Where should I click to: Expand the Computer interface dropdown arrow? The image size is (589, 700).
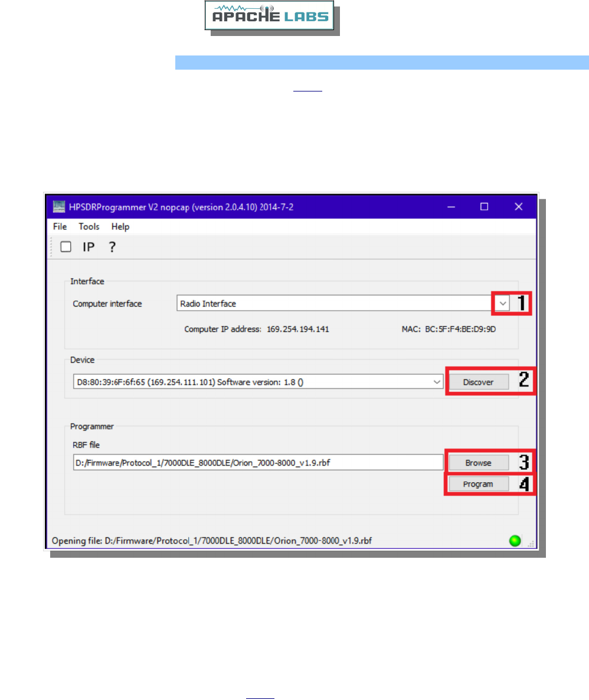pyautogui.click(x=503, y=303)
